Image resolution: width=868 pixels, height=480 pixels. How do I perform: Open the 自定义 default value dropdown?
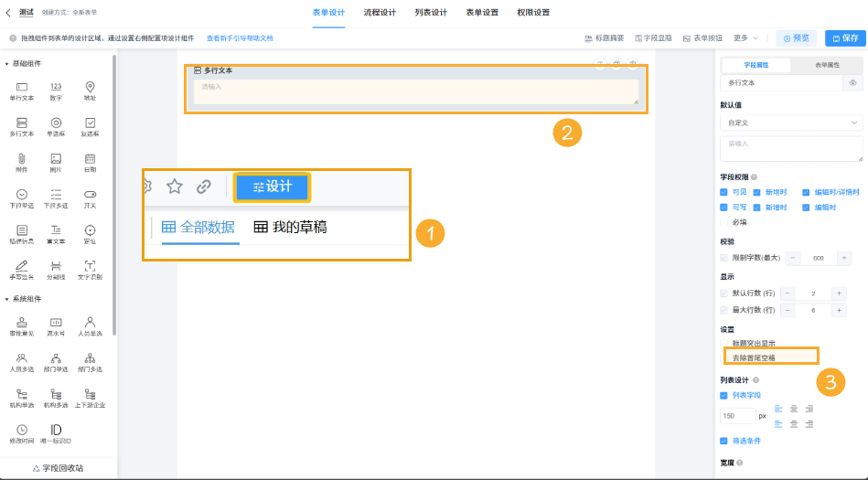[791, 123]
